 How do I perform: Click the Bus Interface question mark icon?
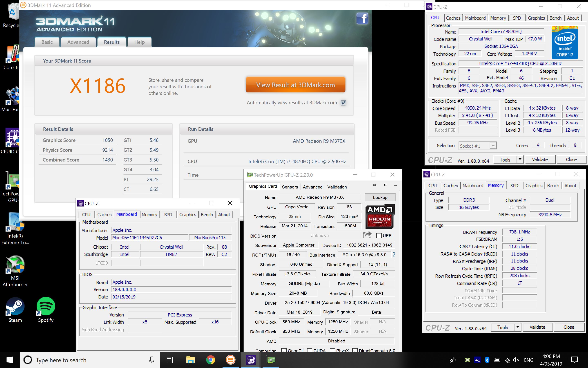coord(394,255)
